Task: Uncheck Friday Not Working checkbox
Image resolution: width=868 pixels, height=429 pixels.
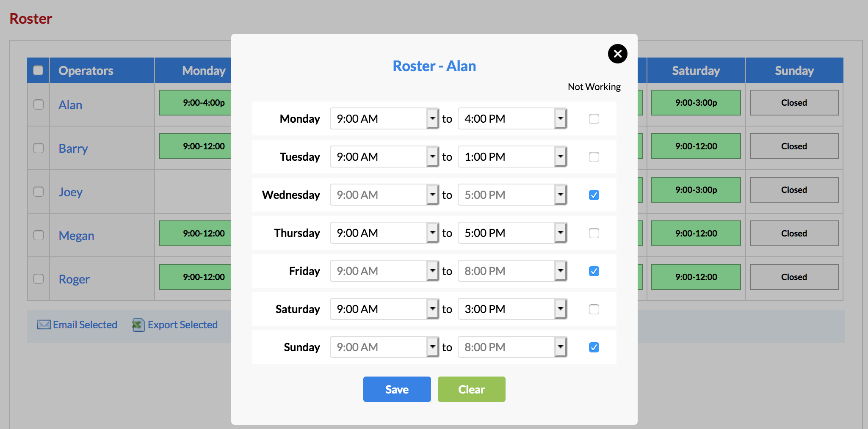Action: [x=594, y=271]
